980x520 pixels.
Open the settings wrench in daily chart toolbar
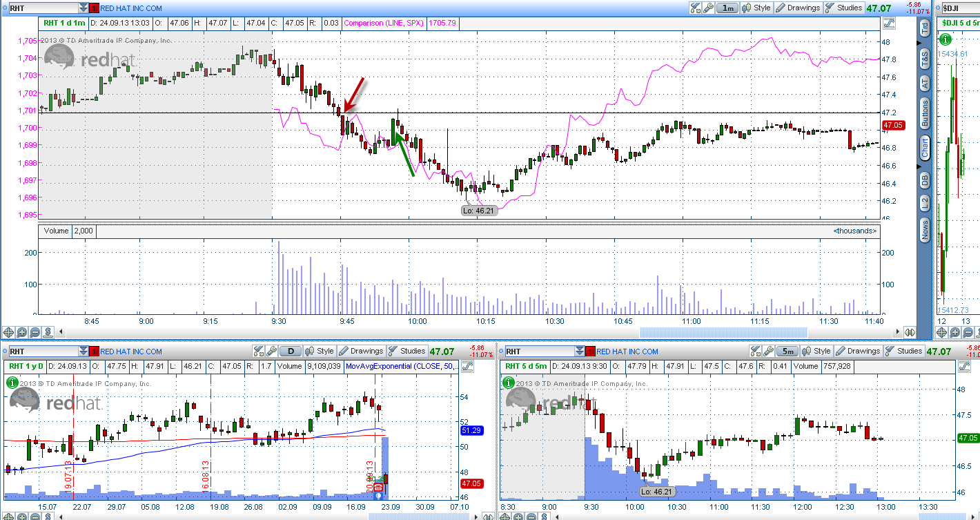tap(271, 351)
